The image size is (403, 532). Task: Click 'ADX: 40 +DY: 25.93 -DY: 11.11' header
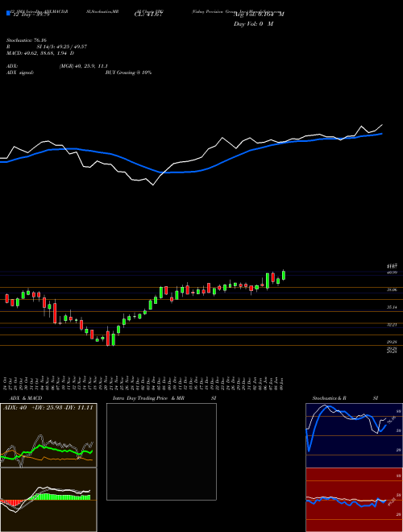(48, 408)
